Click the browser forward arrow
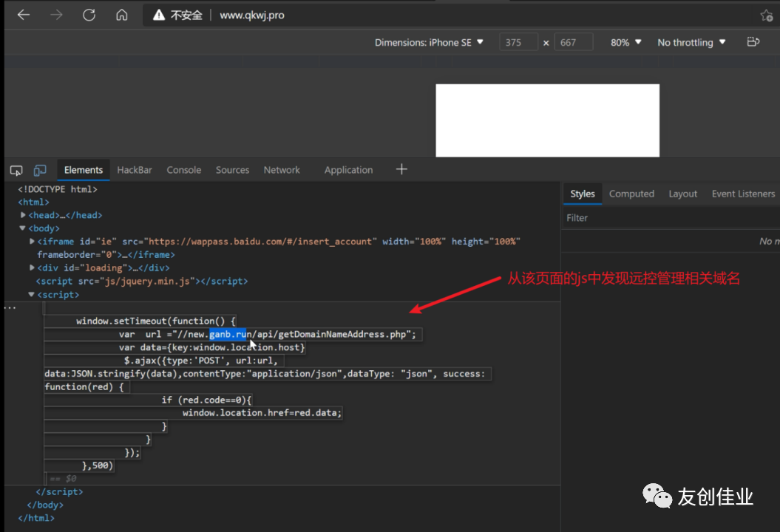780x532 pixels. 56,15
